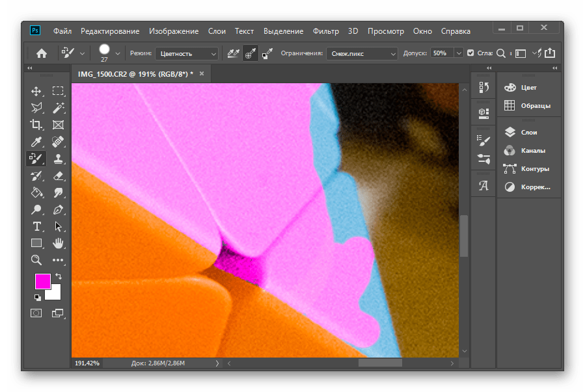Toggle Quick Mask mode
This screenshot has height=392, width=585.
click(x=36, y=313)
